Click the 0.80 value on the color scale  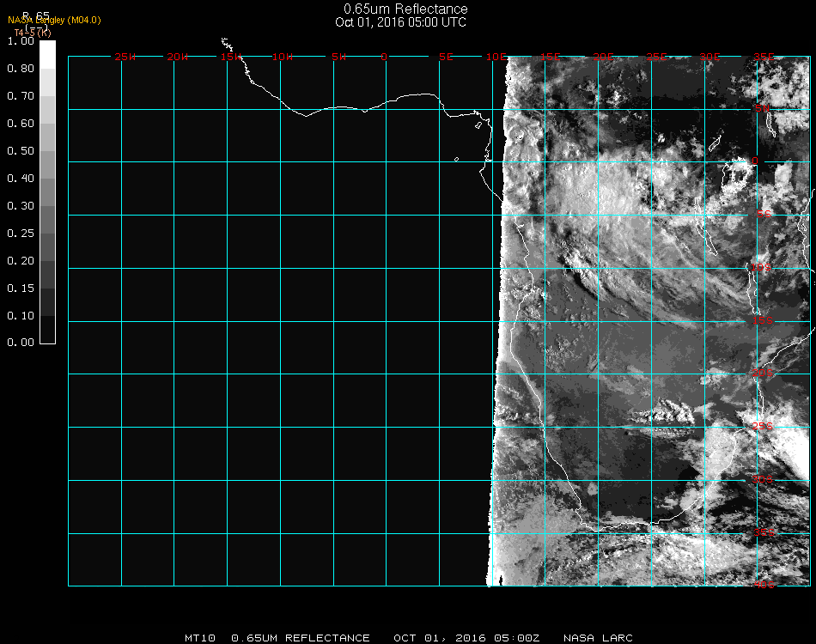(21, 69)
